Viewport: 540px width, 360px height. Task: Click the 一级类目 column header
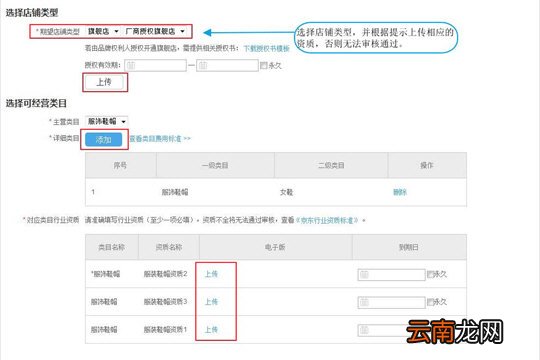click(215, 165)
